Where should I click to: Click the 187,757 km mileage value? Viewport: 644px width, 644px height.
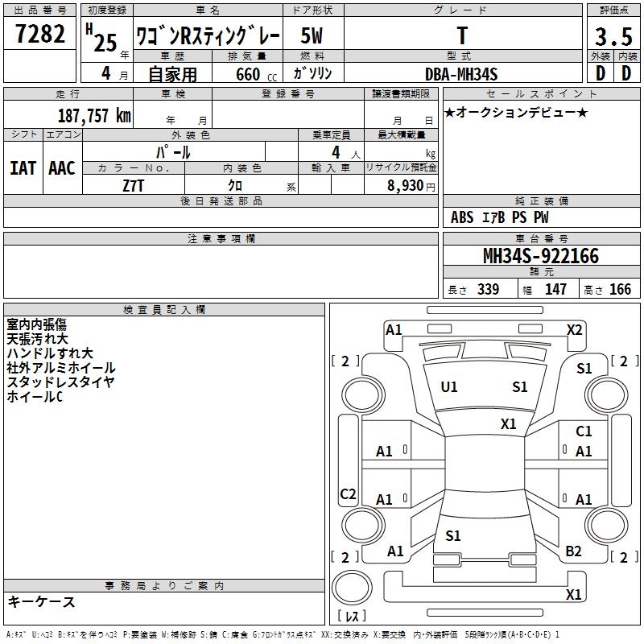[93, 115]
